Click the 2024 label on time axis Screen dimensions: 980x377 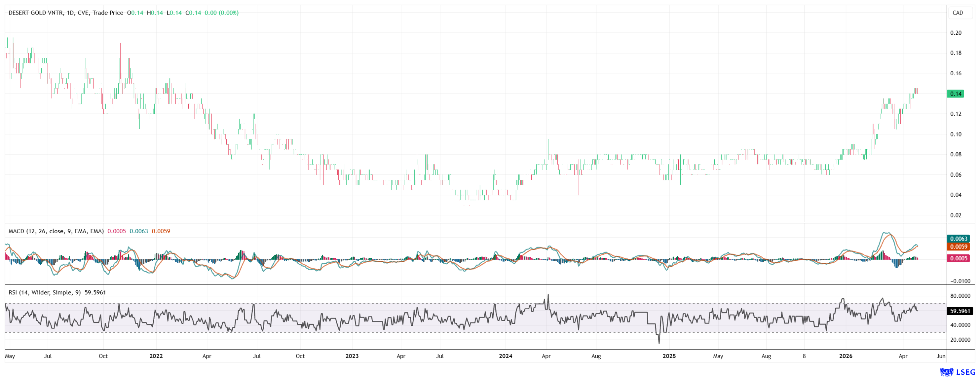(505, 356)
